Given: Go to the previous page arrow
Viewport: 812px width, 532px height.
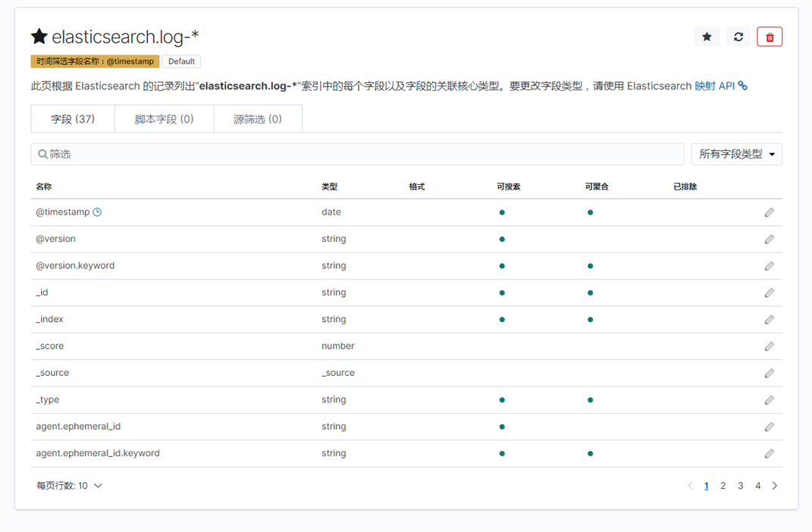Looking at the screenshot, I should point(690,486).
